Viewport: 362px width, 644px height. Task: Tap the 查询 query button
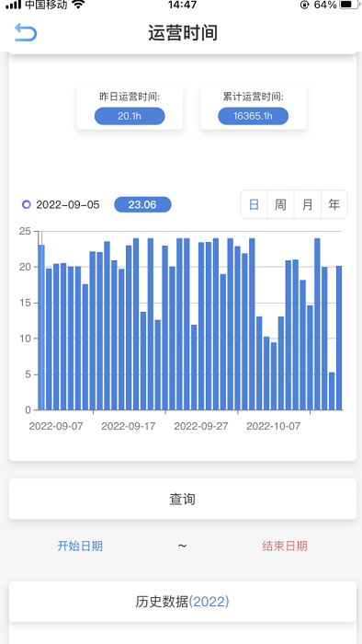tap(183, 499)
